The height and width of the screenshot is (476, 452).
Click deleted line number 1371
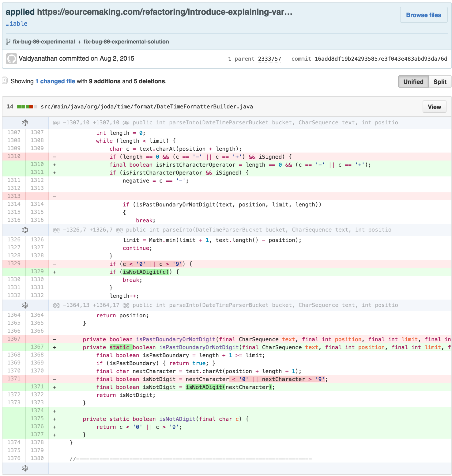[14, 379]
